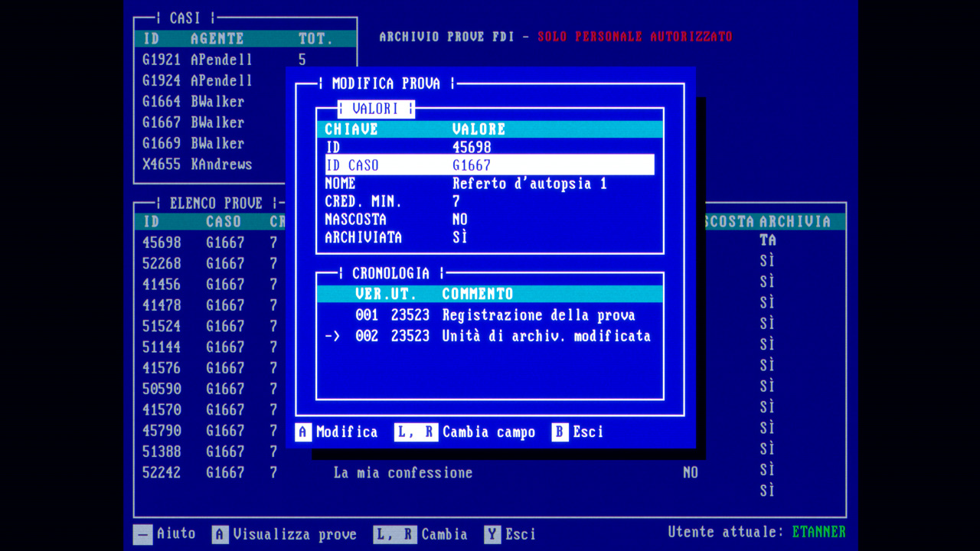Click Esci in the Modifica Prova dialog

tap(588, 432)
